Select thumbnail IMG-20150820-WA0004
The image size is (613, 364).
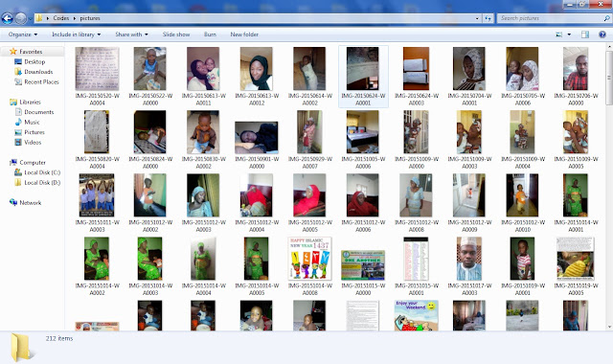pos(97,132)
